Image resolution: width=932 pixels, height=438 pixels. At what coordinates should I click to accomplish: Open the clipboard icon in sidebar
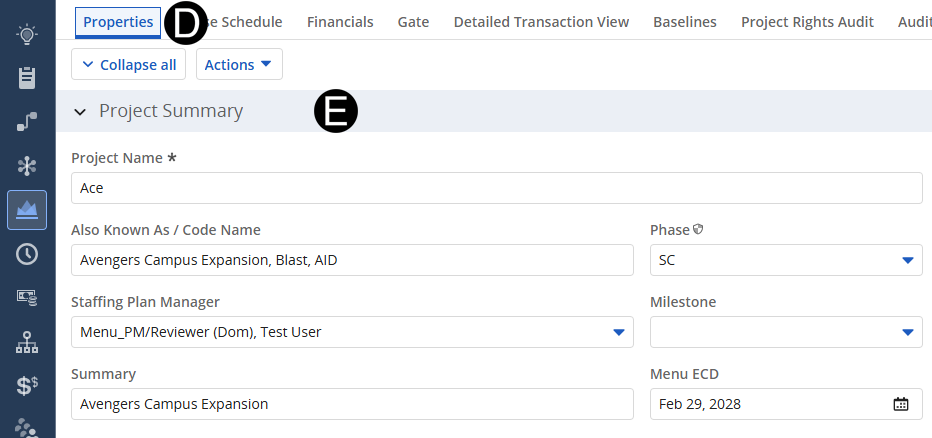click(x=27, y=78)
